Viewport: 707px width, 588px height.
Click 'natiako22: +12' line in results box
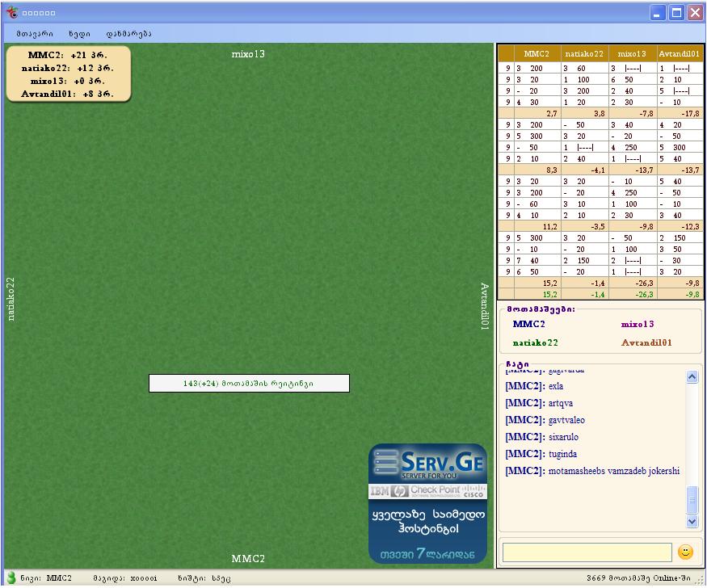pos(68,68)
